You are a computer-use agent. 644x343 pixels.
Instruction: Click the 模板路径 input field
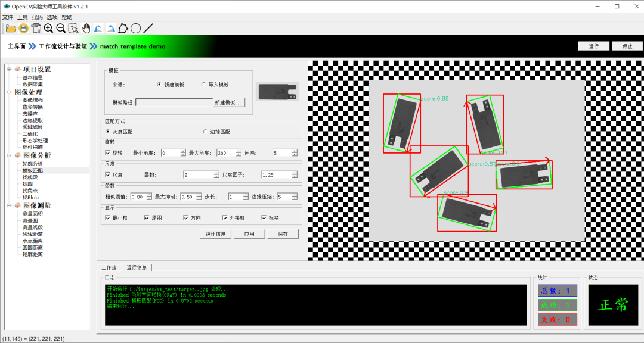click(x=174, y=102)
